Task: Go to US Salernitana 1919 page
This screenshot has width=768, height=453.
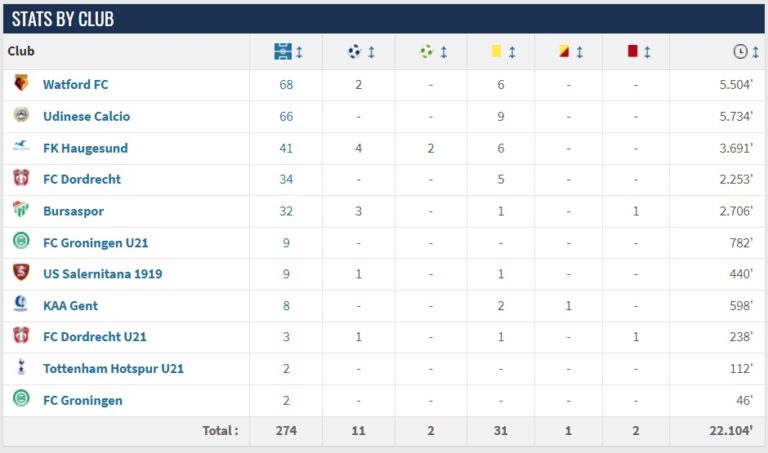Action: (102, 274)
